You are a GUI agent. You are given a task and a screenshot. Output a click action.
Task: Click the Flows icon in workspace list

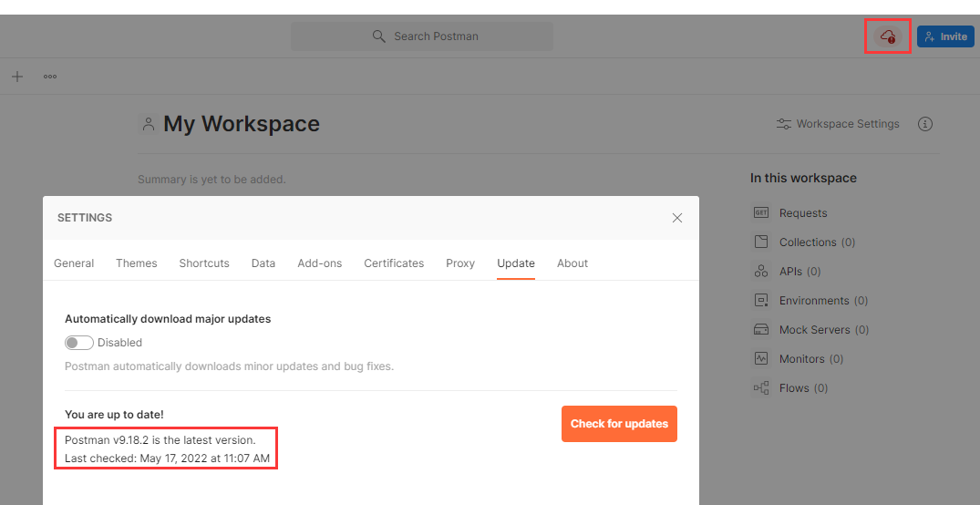pyautogui.click(x=760, y=388)
